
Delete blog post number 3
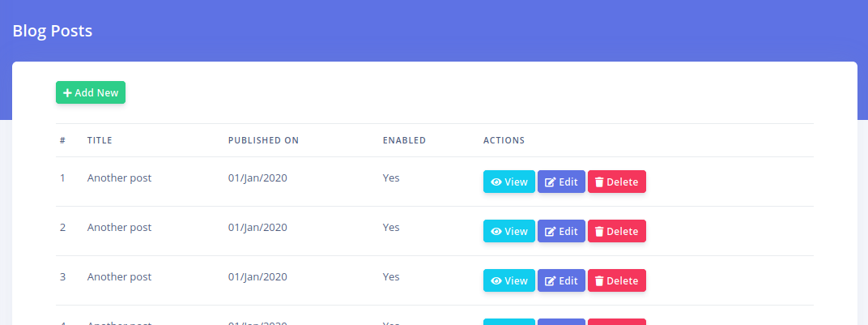click(616, 280)
